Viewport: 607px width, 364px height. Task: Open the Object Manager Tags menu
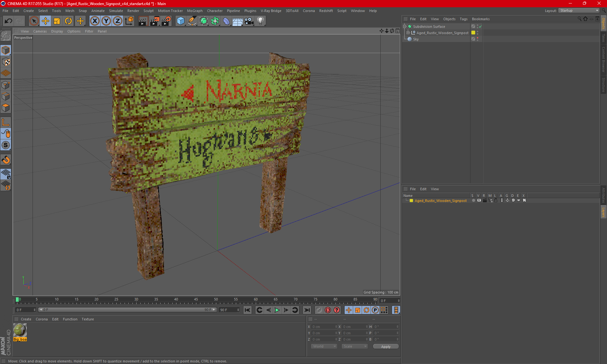[x=463, y=19]
